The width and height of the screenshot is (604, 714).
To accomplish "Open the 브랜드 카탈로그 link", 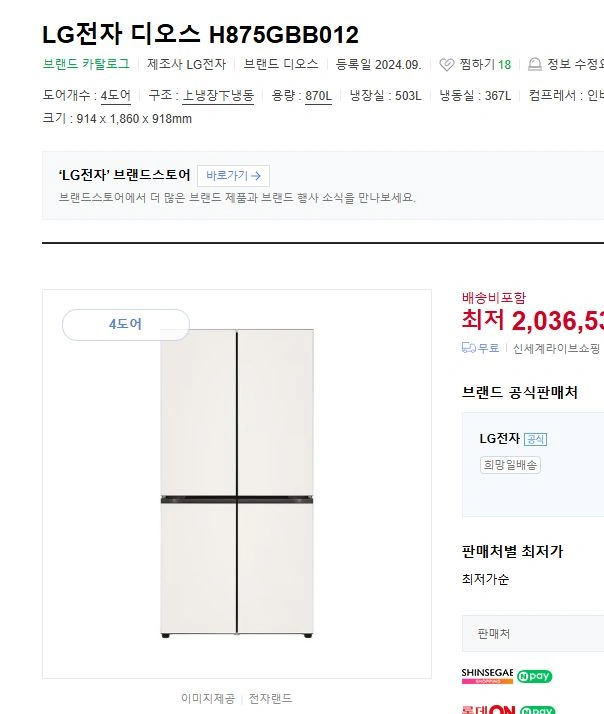I will (86, 64).
